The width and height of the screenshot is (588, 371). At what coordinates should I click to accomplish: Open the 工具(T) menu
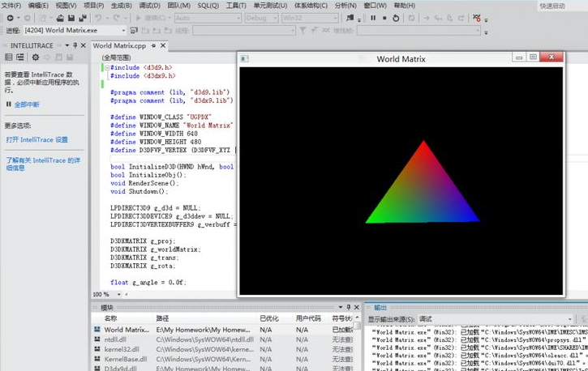coord(235,6)
